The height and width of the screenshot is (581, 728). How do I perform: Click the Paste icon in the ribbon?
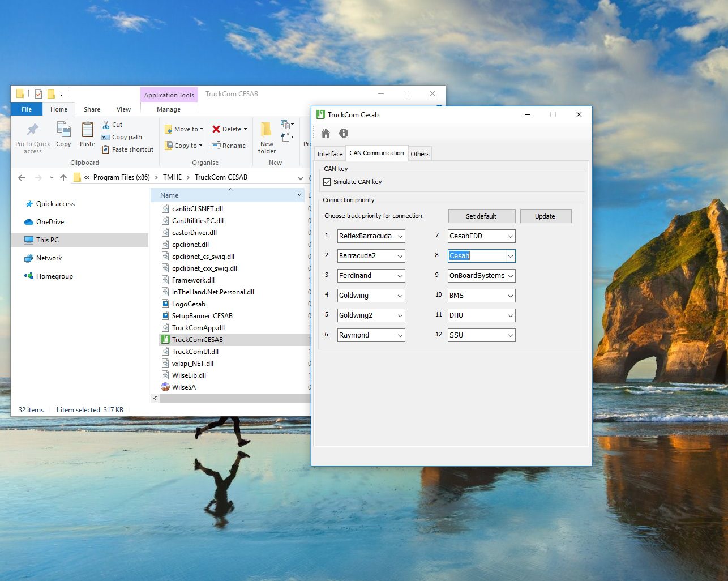[87, 130]
